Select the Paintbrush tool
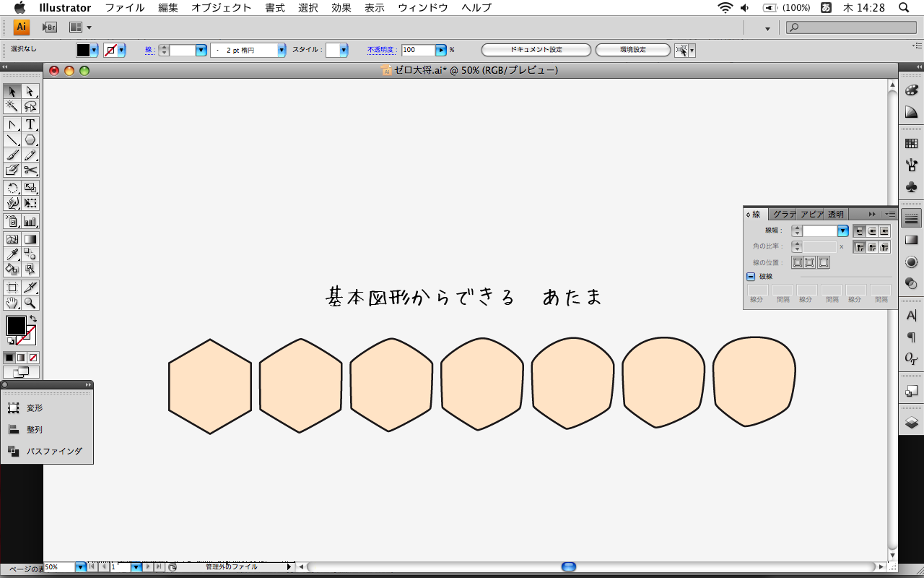Viewport: 924px width, 578px height. click(x=12, y=155)
